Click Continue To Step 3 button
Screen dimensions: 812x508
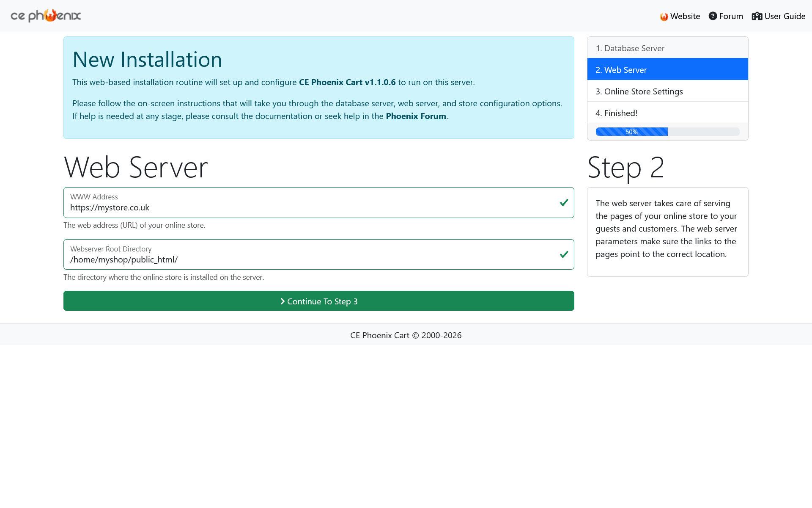click(x=319, y=301)
